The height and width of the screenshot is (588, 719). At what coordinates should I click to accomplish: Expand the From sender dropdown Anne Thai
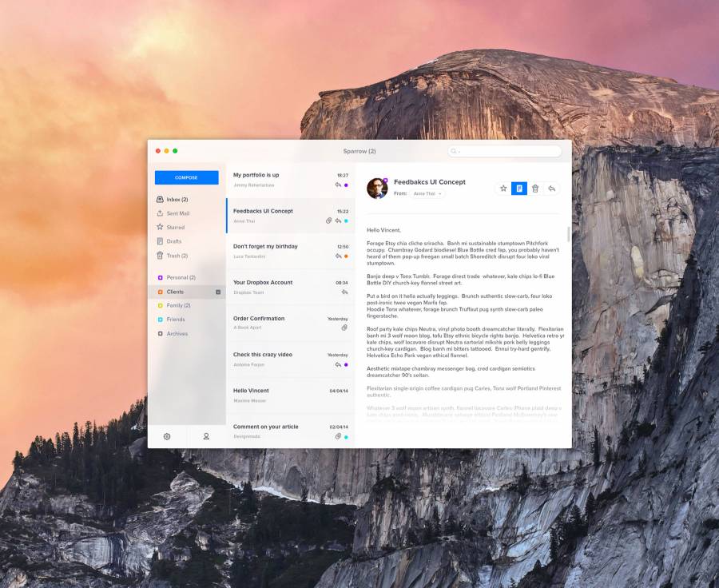click(428, 193)
